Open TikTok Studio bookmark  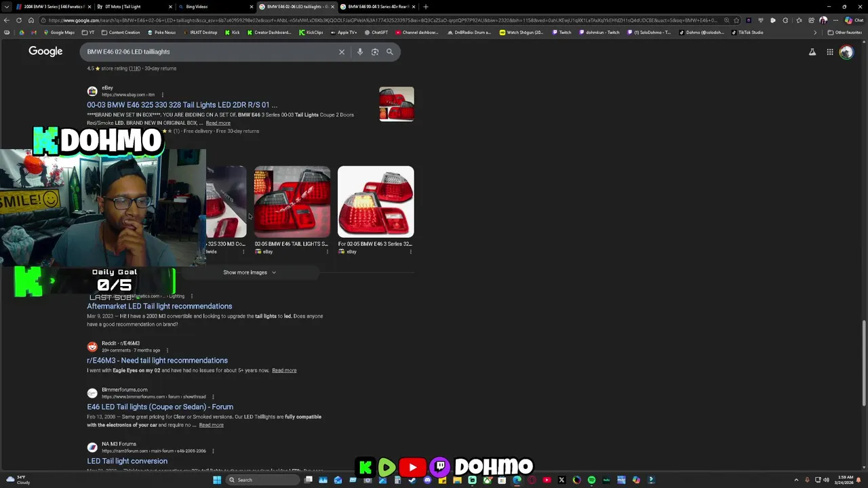tap(747, 33)
